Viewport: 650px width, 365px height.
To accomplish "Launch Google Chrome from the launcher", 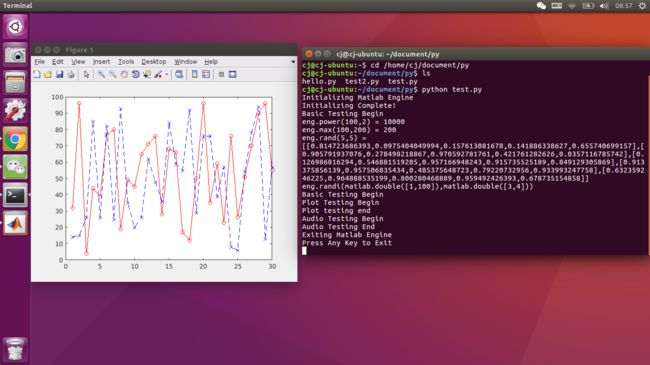I will [15, 139].
